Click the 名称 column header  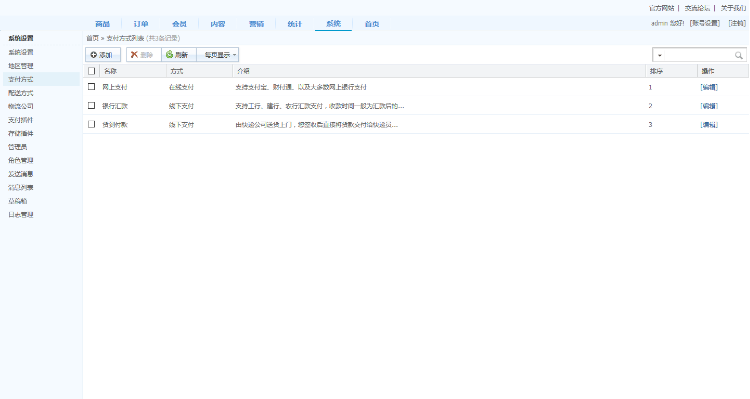[110, 71]
